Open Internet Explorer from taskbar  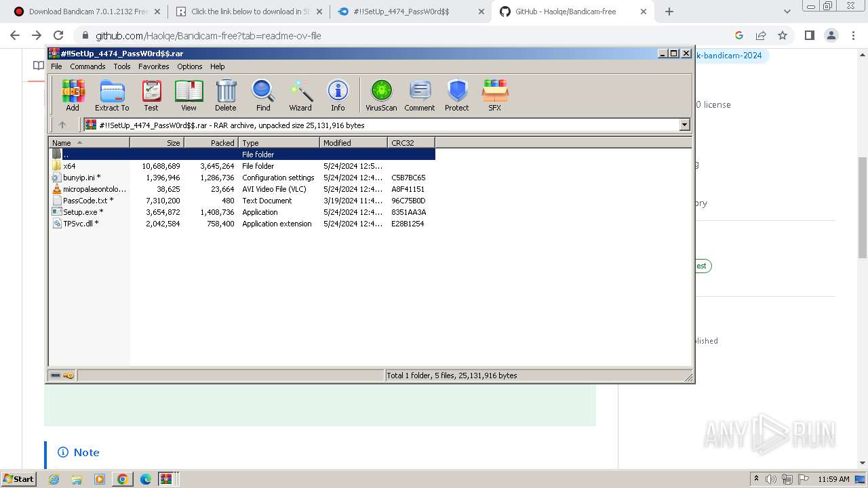[x=54, y=479]
